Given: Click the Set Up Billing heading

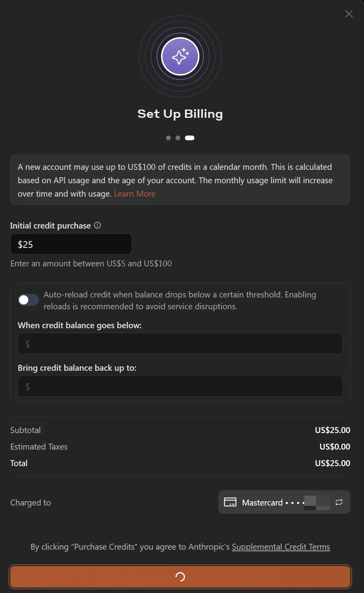Looking at the screenshot, I should point(180,114).
